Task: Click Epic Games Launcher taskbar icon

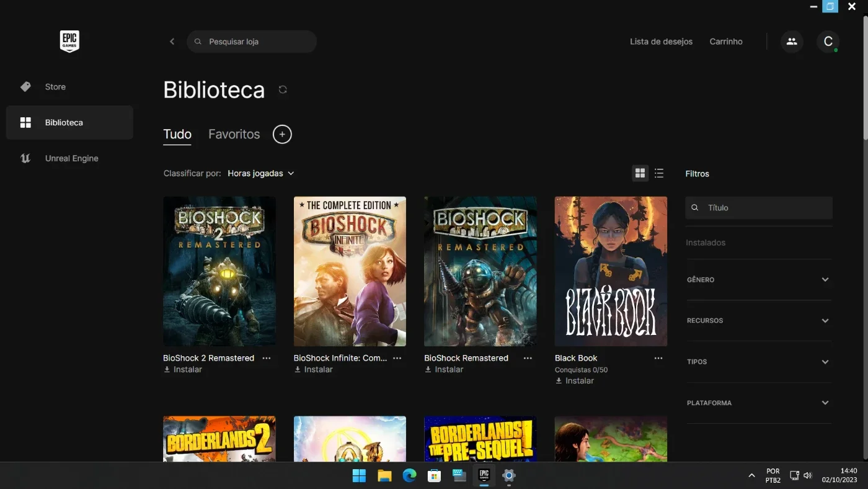Action: tap(484, 476)
